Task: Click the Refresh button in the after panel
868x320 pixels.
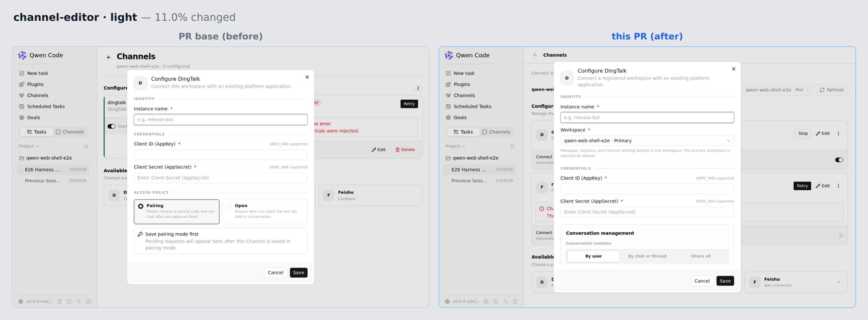Action: tap(832, 90)
